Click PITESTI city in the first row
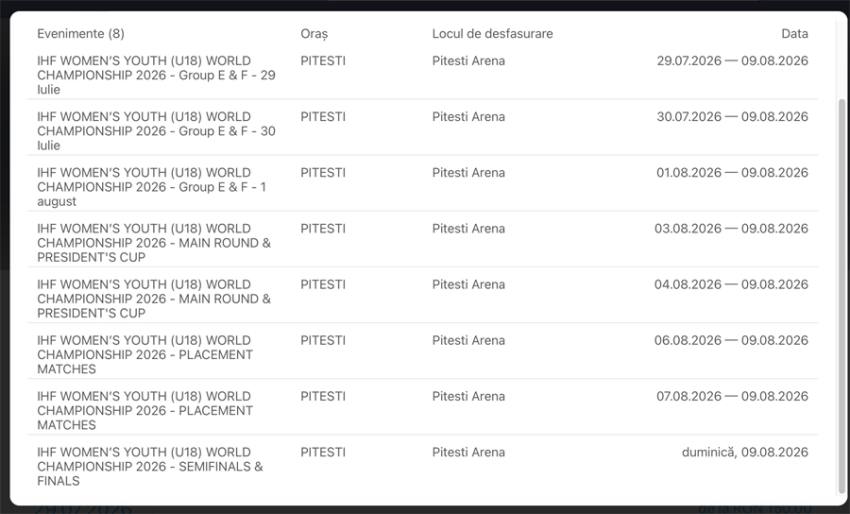Image resolution: width=850 pixels, height=514 pixels. click(x=323, y=61)
